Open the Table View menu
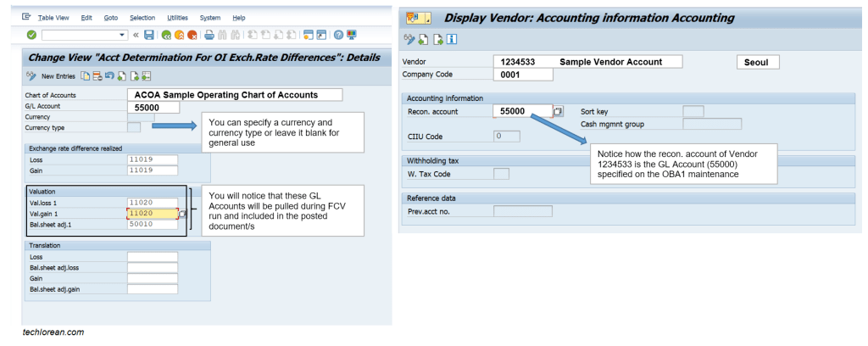The image size is (868, 346). pyautogui.click(x=53, y=18)
